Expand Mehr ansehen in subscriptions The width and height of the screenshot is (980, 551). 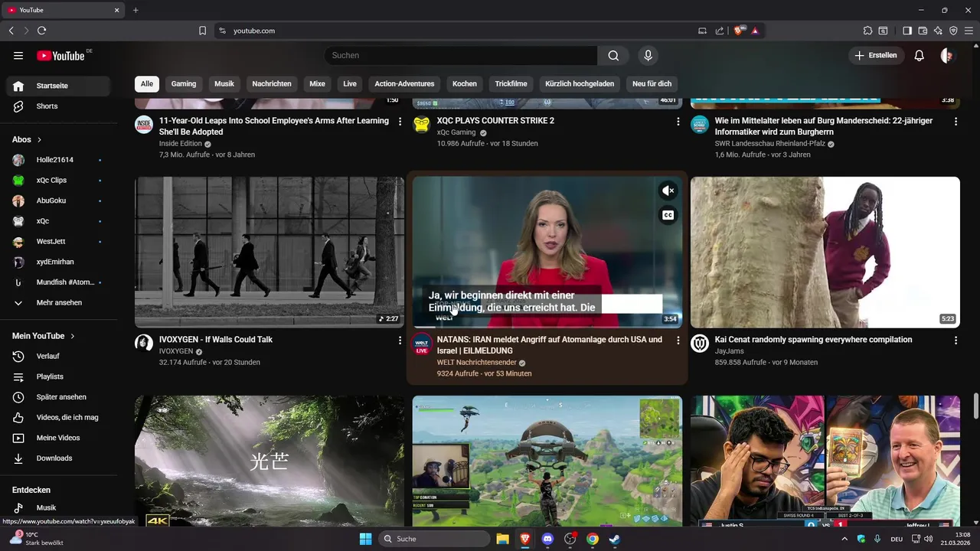[x=60, y=302]
